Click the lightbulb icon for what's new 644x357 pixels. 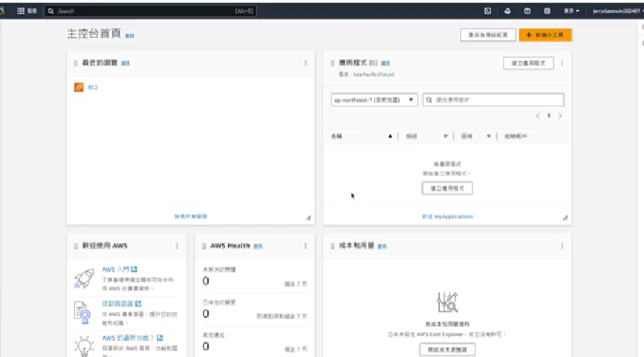(x=84, y=346)
